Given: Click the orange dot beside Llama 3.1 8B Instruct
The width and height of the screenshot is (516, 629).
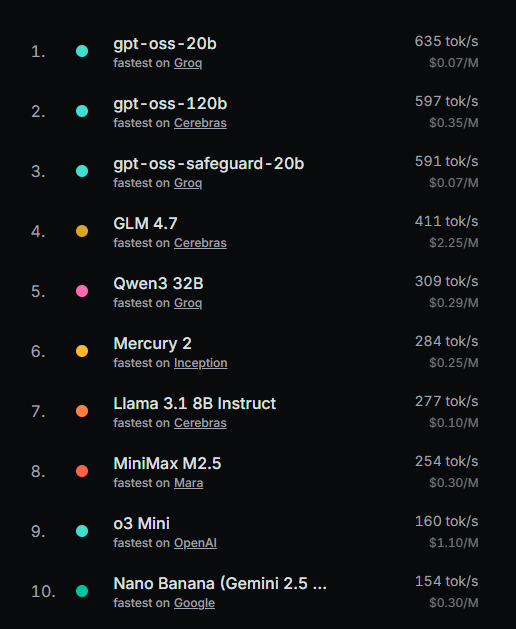Looking at the screenshot, I should coord(82,411).
